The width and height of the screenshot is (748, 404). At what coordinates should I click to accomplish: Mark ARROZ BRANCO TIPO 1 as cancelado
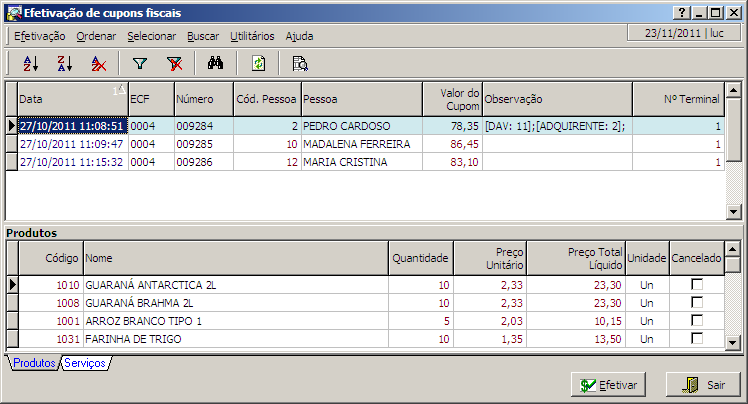(697, 321)
